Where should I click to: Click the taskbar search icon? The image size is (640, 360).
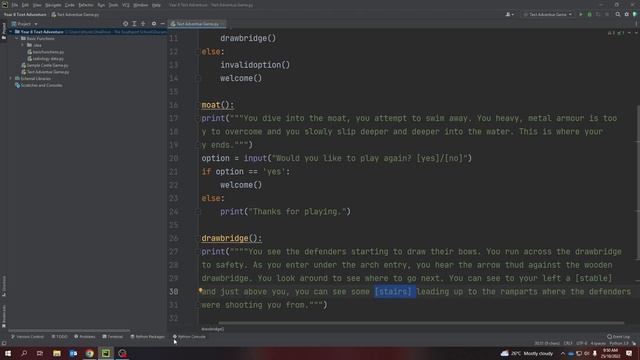[x=24, y=353]
